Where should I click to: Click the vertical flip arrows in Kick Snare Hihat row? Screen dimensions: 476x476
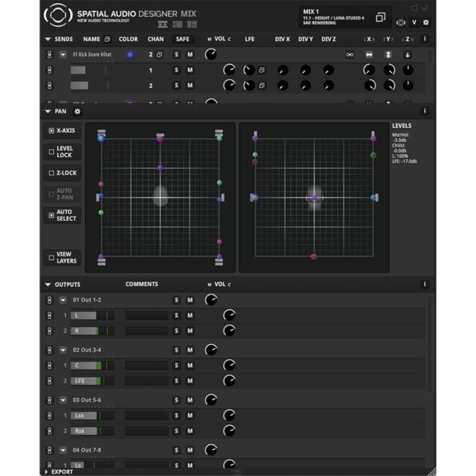coord(388,55)
